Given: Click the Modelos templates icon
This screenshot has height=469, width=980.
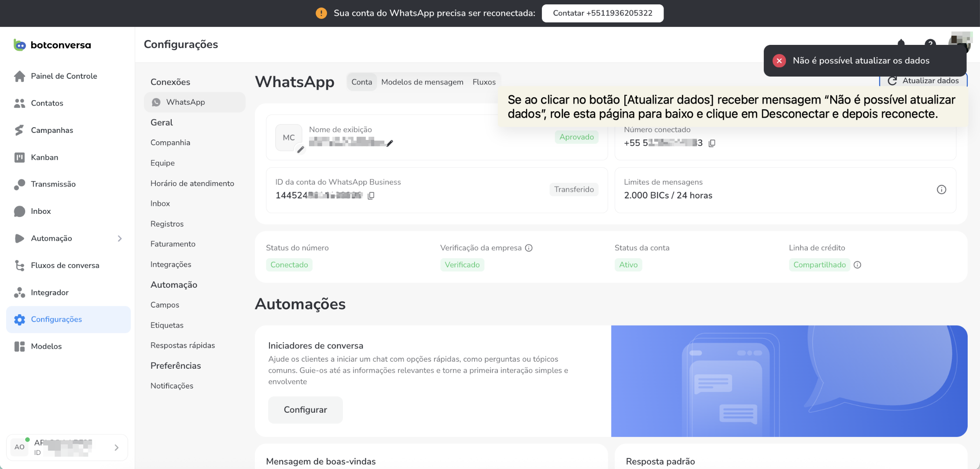Looking at the screenshot, I should [19, 346].
